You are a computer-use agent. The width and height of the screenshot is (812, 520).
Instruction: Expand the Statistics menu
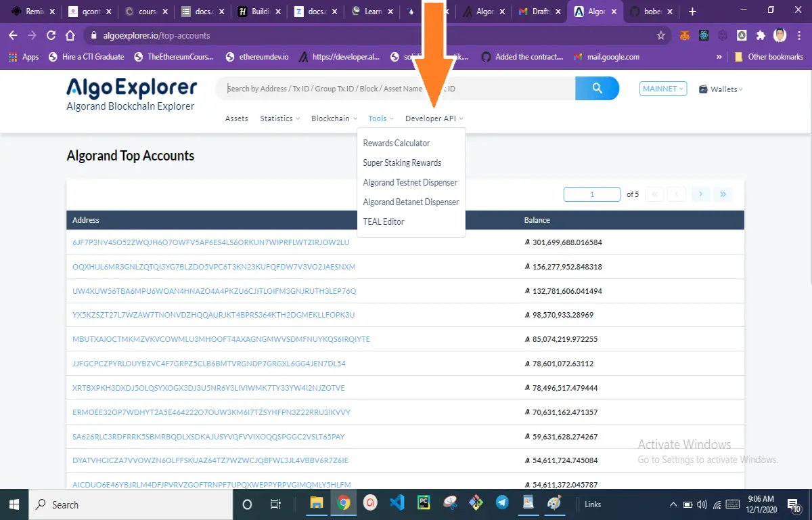280,118
